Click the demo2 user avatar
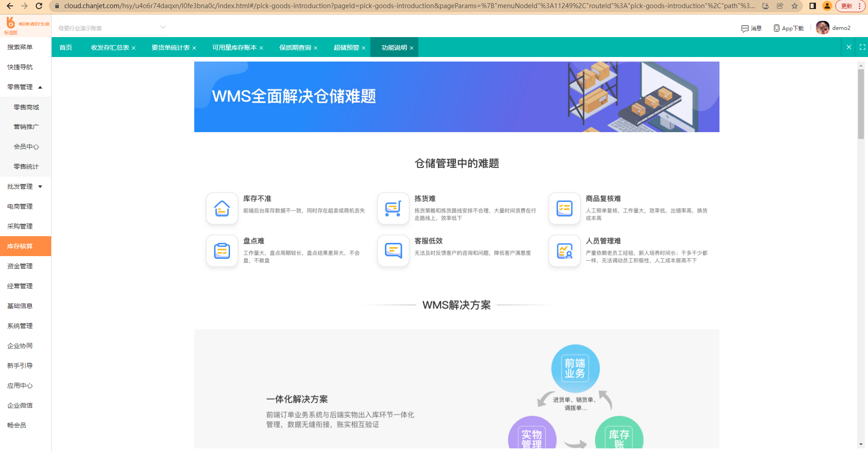The image size is (868, 452). pyautogui.click(x=822, y=28)
